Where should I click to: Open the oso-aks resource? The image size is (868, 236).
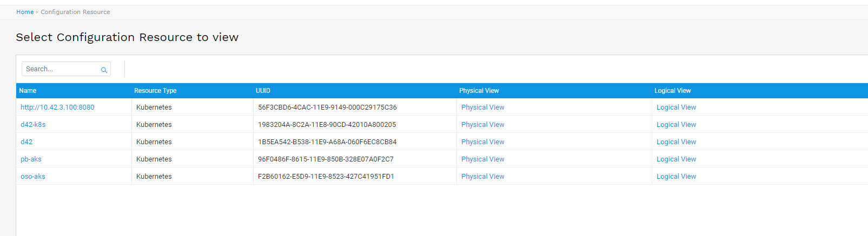(33, 177)
